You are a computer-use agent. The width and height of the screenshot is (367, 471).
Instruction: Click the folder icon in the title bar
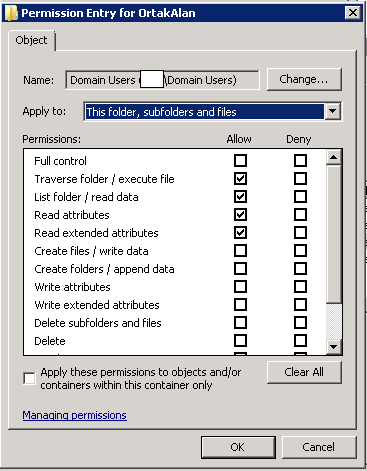[x=11, y=13]
